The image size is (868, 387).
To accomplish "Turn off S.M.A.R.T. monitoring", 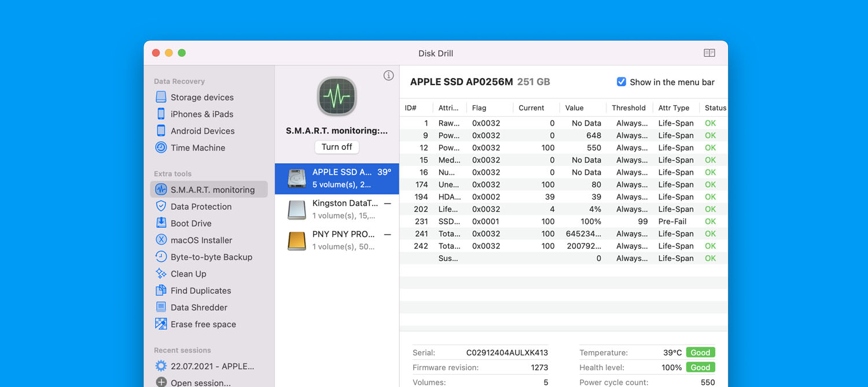I will pos(337,147).
